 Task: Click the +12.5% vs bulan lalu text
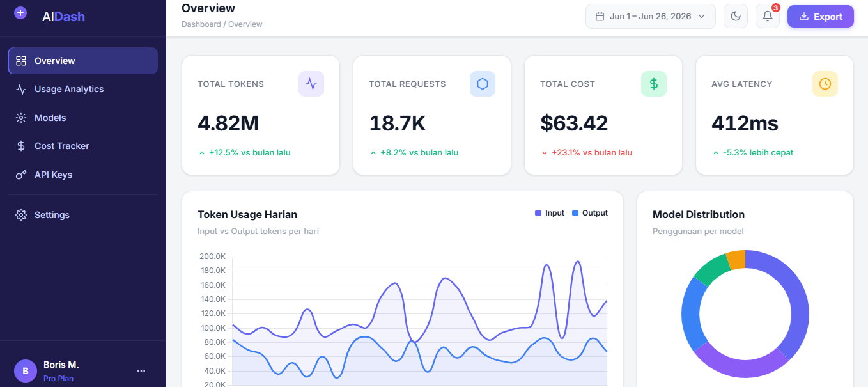pos(250,153)
